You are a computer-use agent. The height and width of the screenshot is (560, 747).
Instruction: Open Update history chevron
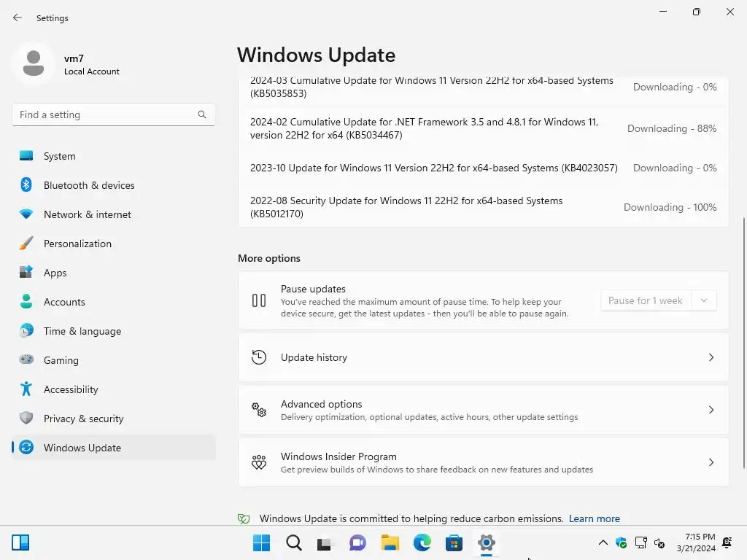pyautogui.click(x=711, y=357)
